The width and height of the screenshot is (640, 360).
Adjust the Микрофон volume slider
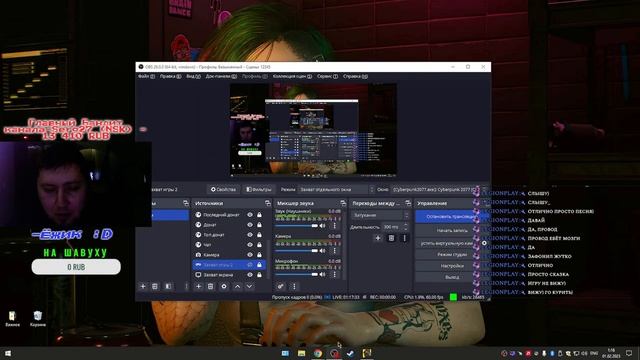pyautogui.click(x=297, y=275)
